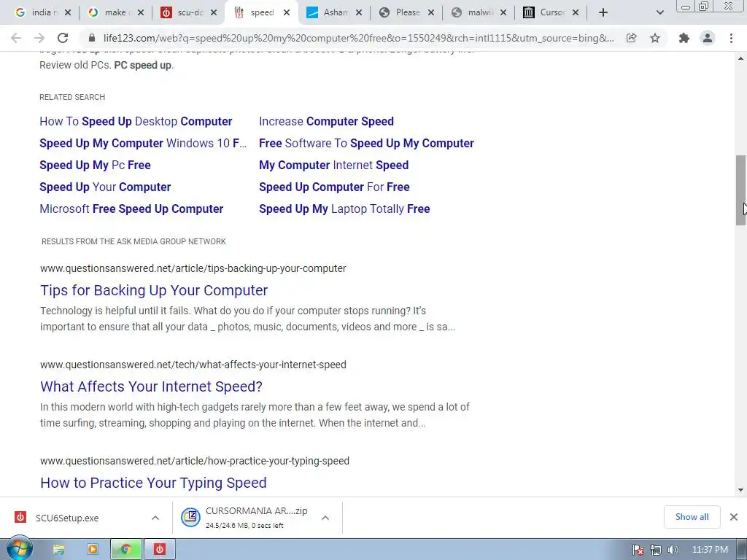Close the 'scu-do' tab
Screen dimensions: 747x560
point(214,12)
